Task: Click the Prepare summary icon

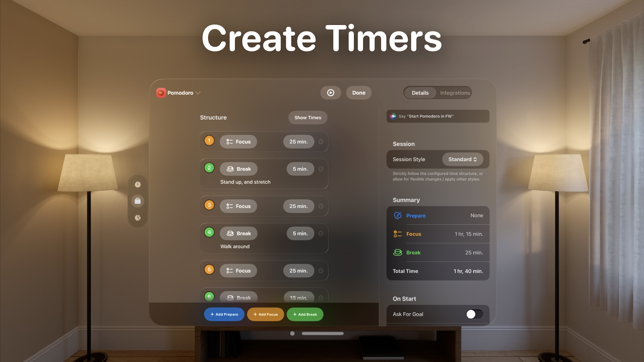Action: [397, 215]
